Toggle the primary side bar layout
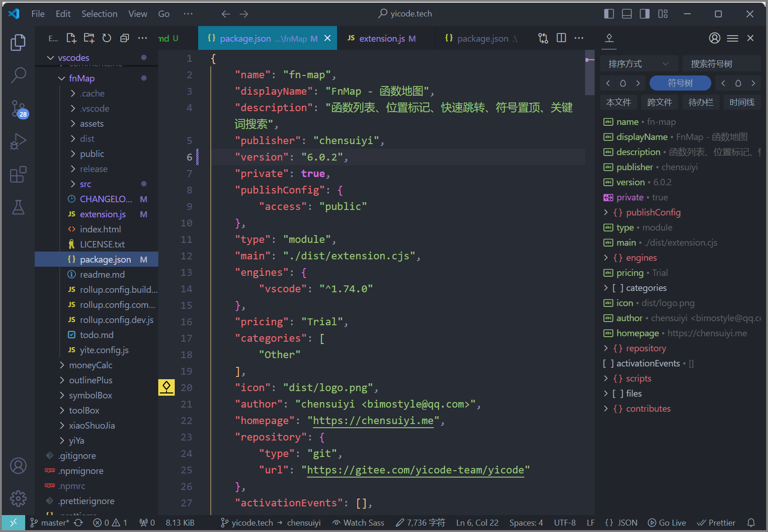This screenshot has width=768, height=532. click(609, 14)
